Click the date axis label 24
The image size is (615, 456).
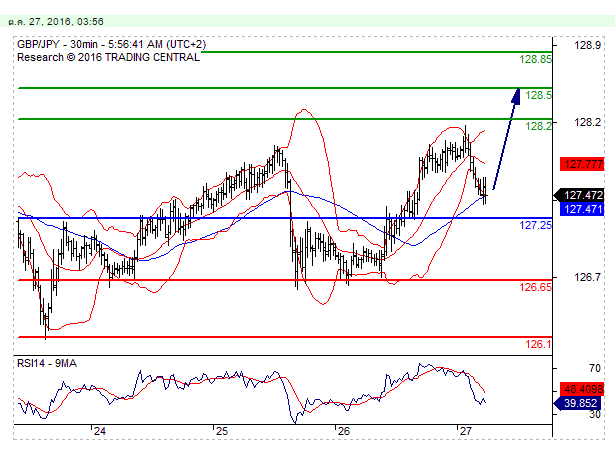(x=100, y=431)
